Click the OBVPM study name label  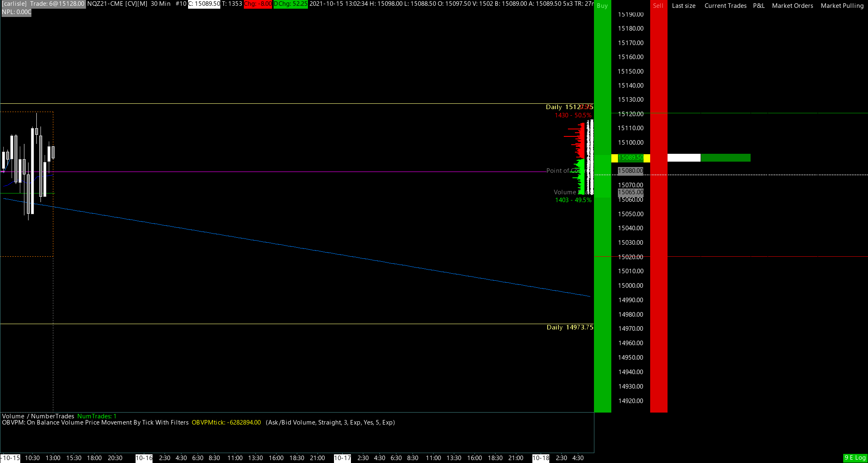tap(95, 422)
